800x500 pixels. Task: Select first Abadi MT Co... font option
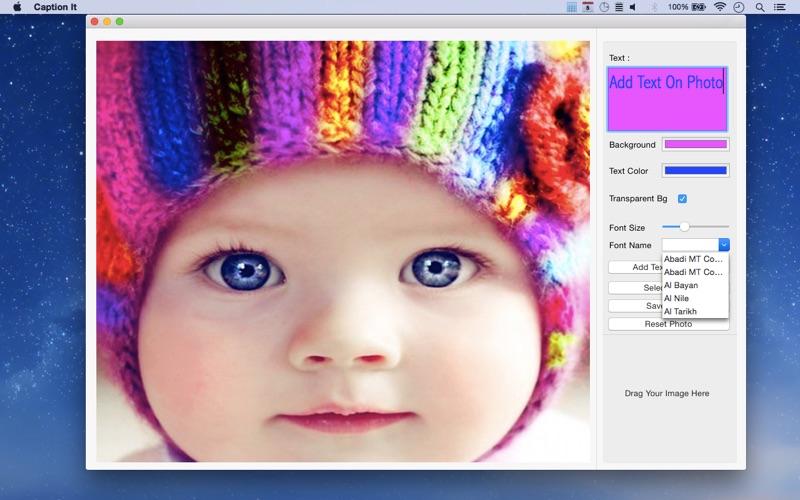click(x=695, y=259)
